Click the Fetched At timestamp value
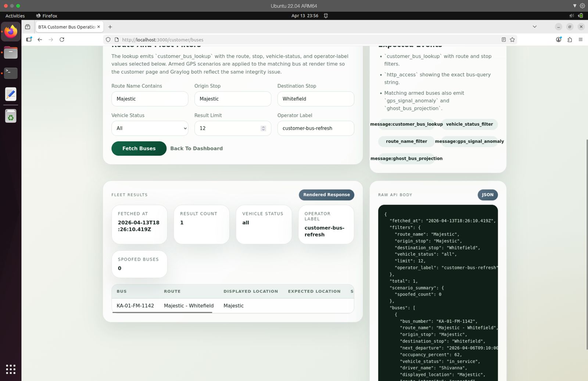Viewport: 588px width, 381px height. [x=139, y=226]
